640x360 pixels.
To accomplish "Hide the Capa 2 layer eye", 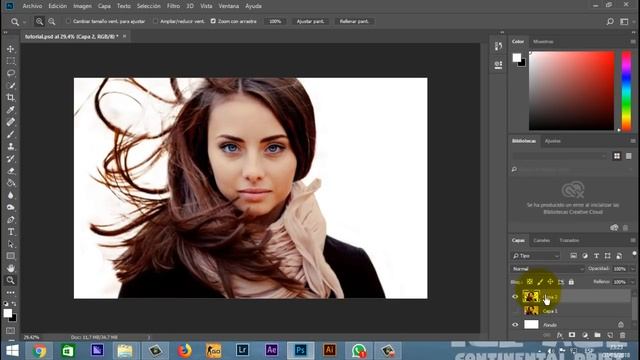I will pyautogui.click(x=515, y=297).
